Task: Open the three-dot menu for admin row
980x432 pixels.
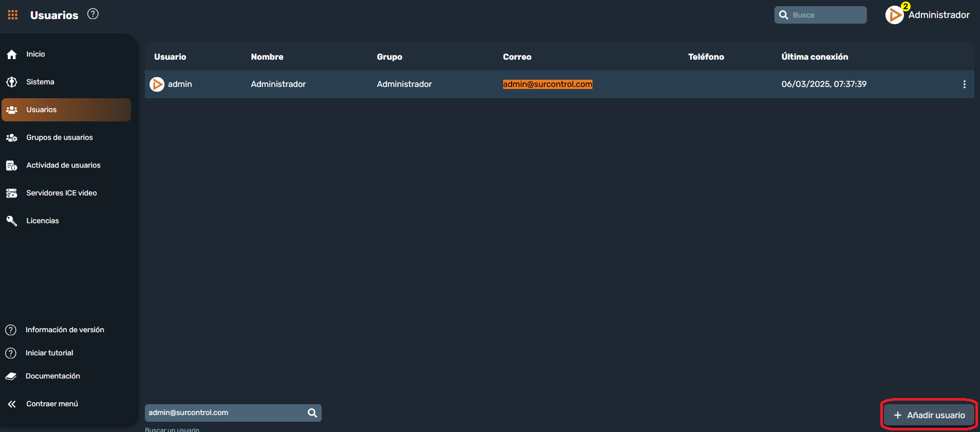Action: [x=964, y=84]
